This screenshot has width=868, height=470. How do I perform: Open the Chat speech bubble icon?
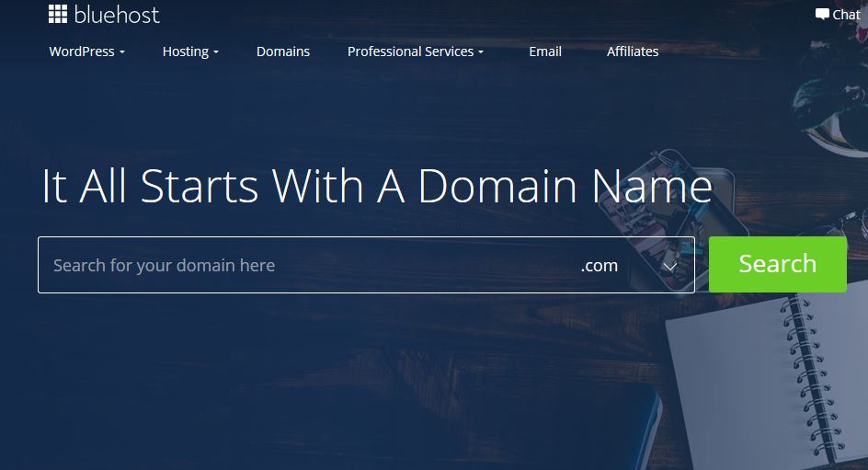click(x=822, y=15)
